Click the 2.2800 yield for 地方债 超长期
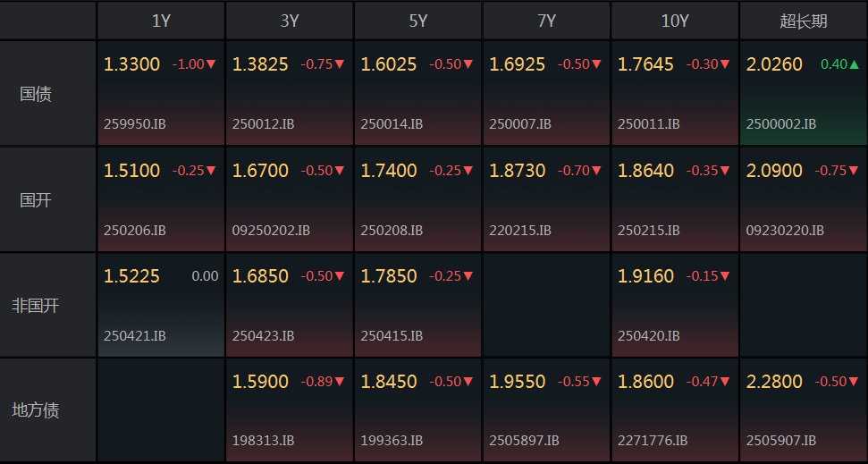This screenshot has width=868, height=464. (774, 382)
